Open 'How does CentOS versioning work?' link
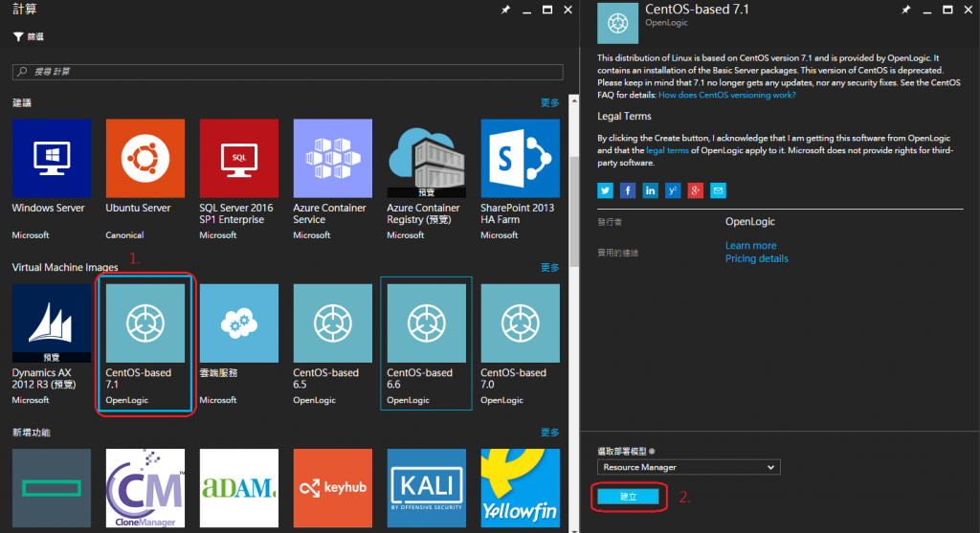The width and height of the screenshot is (980, 533). pos(727,95)
